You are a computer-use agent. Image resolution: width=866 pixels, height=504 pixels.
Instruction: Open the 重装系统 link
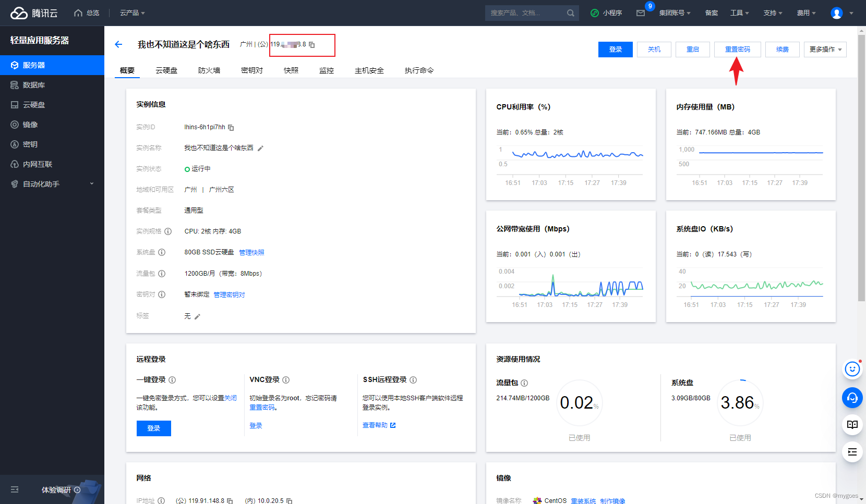point(583,501)
